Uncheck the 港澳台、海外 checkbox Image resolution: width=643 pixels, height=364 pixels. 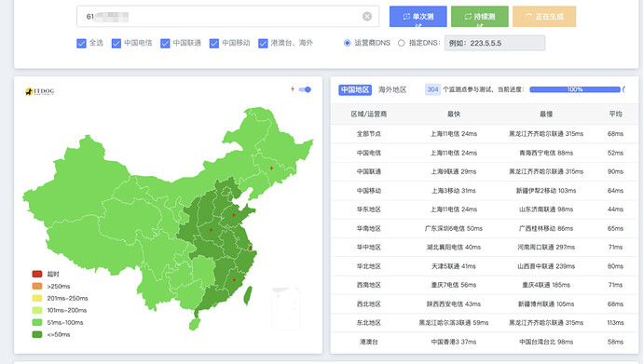(263, 43)
